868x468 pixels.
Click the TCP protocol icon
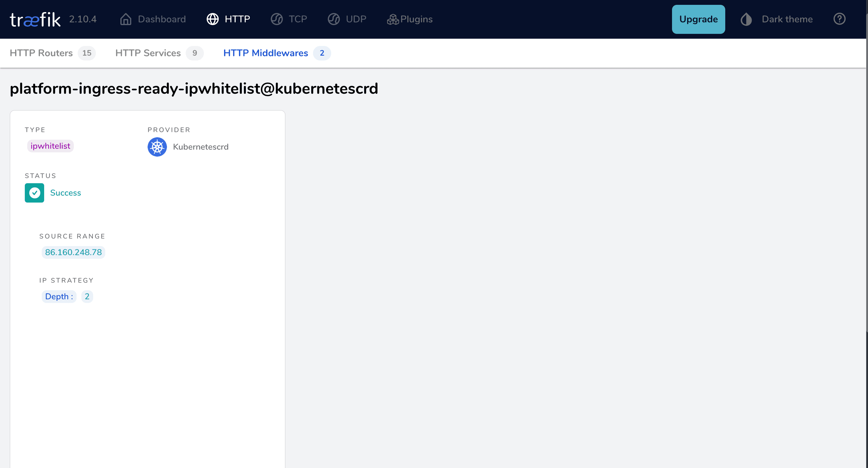click(276, 19)
